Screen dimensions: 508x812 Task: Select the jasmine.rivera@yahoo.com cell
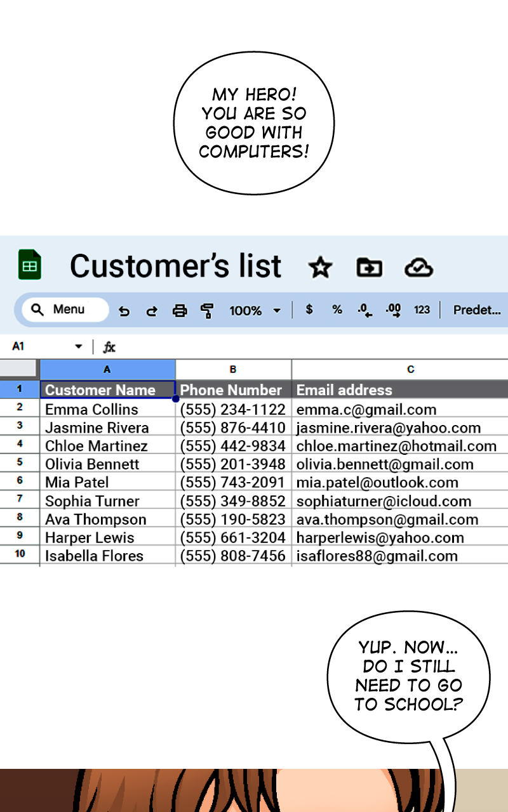[x=389, y=428]
